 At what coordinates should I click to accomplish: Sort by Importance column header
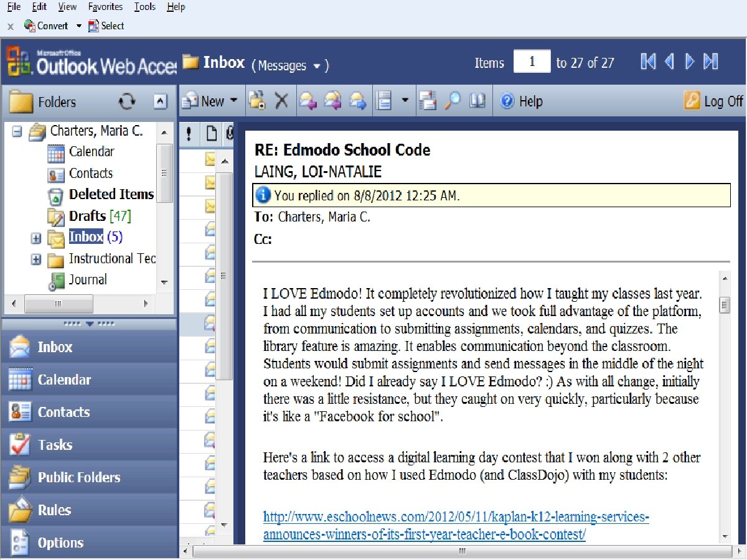189,134
